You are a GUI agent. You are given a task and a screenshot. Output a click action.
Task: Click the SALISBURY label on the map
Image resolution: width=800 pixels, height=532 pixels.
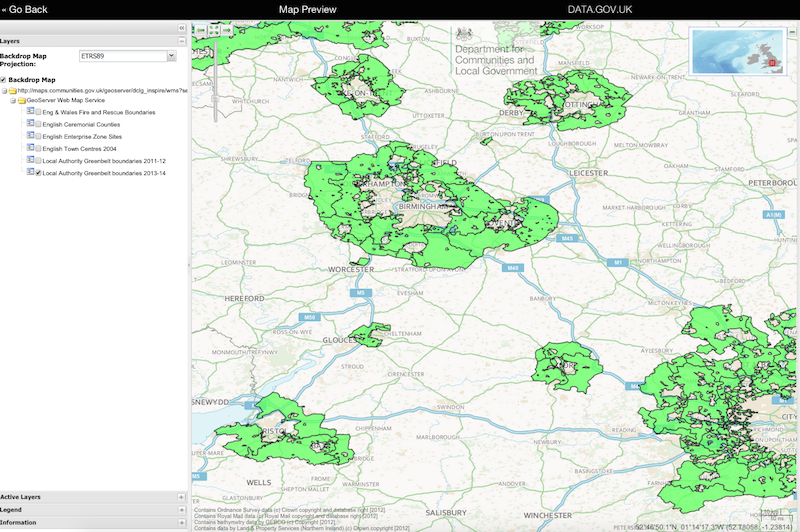pos(446,513)
